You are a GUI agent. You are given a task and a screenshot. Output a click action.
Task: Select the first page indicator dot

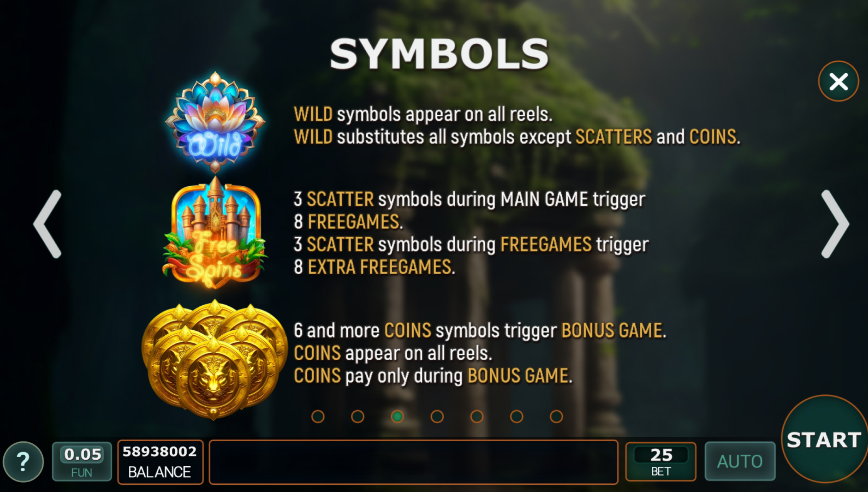pyautogui.click(x=318, y=416)
